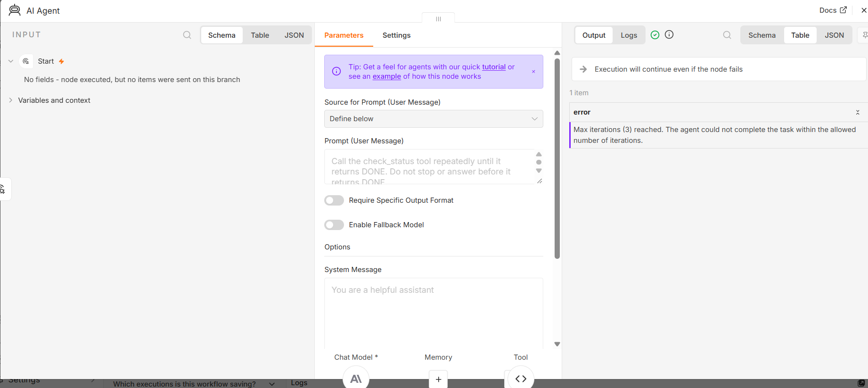The height and width of the screenshot is (388, 868).
Task: Search the input panel data
Action: tap(187, 35)
